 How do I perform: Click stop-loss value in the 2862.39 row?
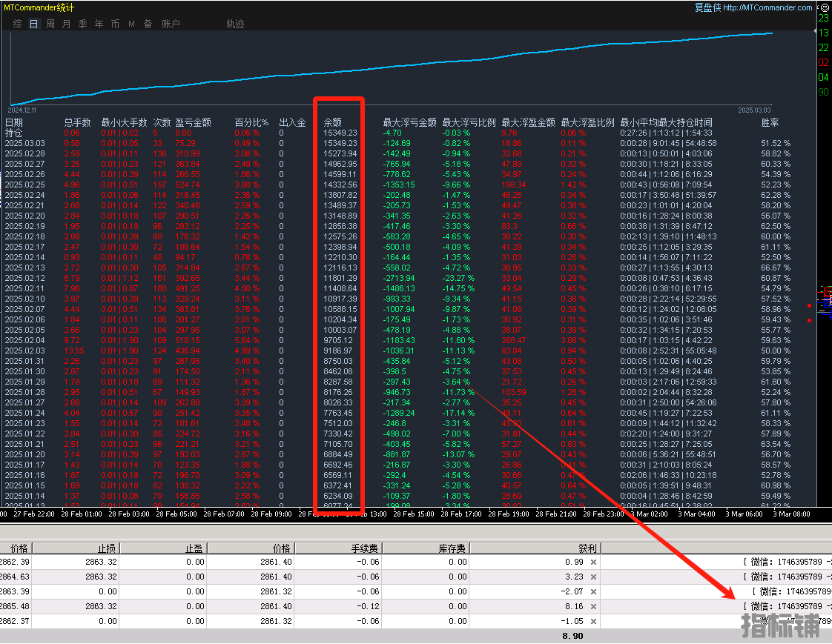point(76,562)
